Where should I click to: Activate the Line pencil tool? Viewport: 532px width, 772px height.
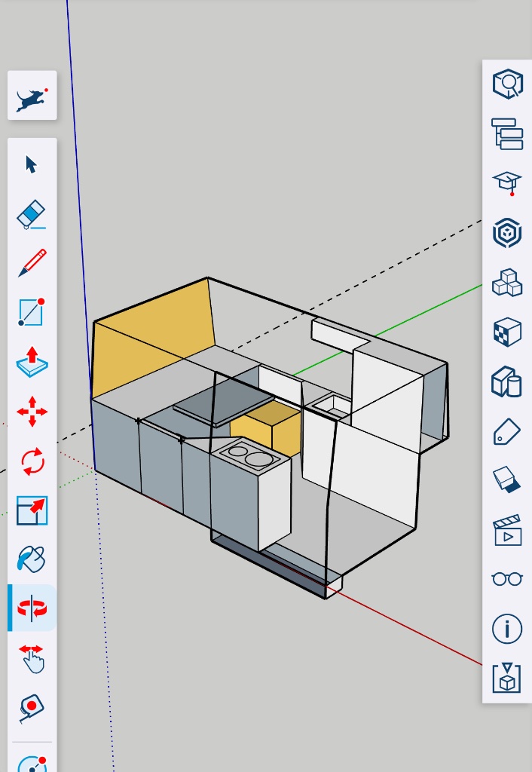tap(32, 263)
